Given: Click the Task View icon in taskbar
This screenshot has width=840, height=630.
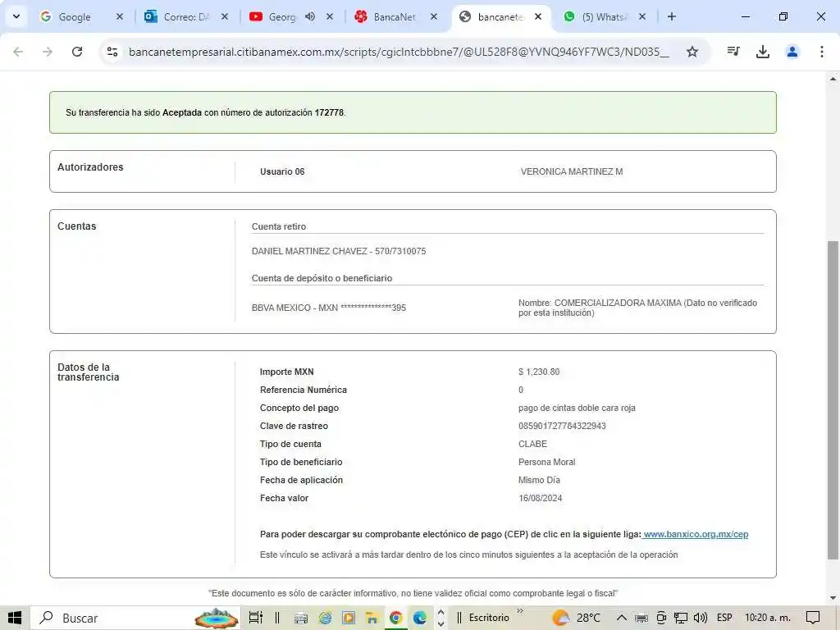Looking at the screenshot, I should 255,618.
